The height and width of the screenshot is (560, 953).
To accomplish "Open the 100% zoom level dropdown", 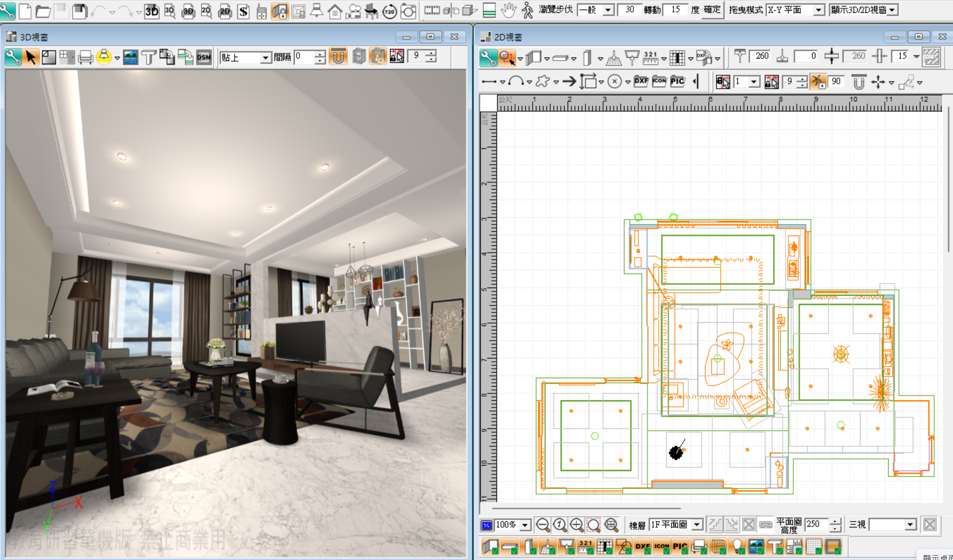I will (x=525, y=525).
